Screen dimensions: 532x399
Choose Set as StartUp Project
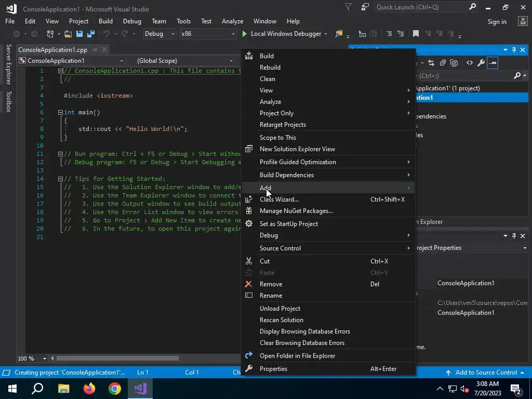pyautogui.click(x=328, y=224)
